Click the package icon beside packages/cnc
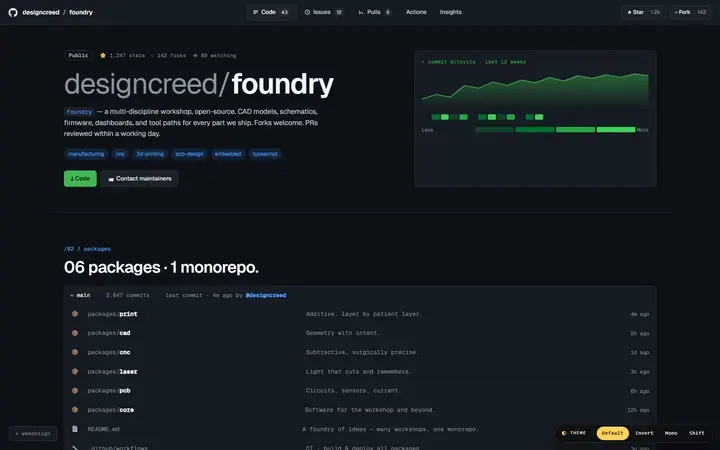This screenshot has height=450, width=720. 75,352
